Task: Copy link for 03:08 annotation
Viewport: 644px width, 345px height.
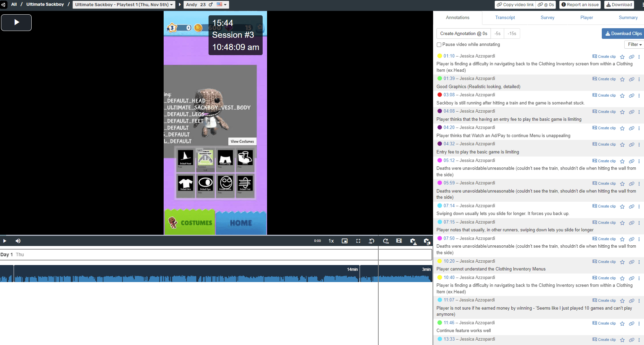Action: [x=631, y=96]
